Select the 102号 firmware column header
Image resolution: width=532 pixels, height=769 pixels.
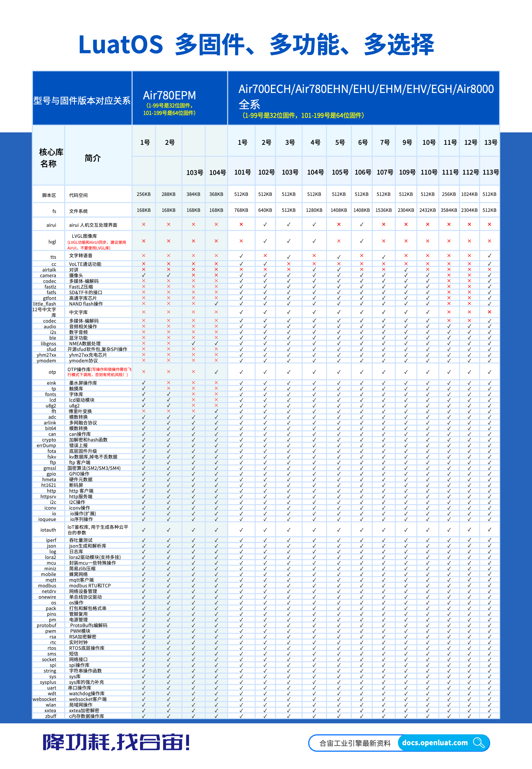click(x=266, y=172)
